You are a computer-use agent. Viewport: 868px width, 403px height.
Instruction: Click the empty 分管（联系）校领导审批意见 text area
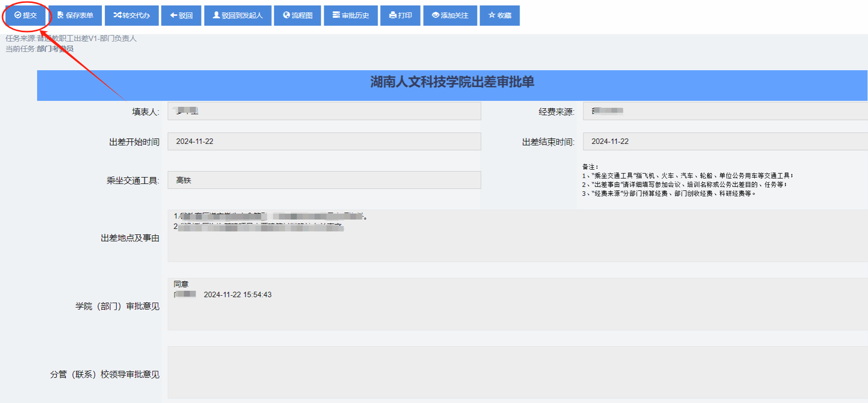[x=517, y=372]
